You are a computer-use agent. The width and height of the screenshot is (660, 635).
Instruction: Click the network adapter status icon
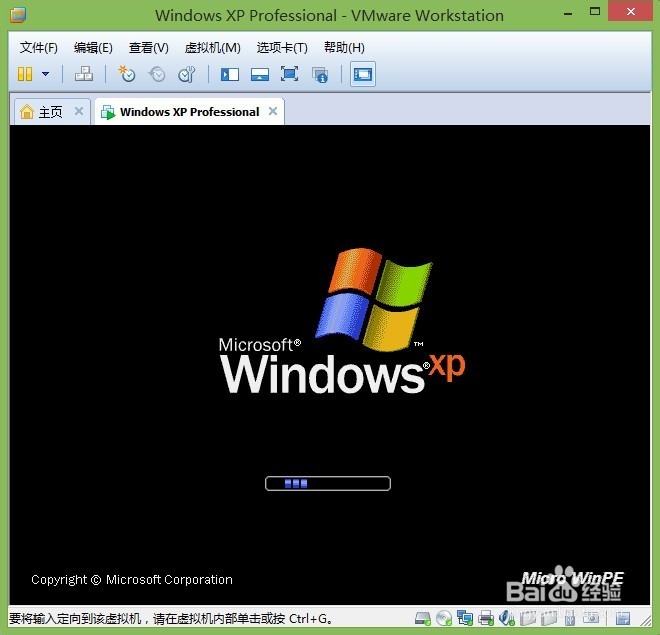[x=465, y=618]
